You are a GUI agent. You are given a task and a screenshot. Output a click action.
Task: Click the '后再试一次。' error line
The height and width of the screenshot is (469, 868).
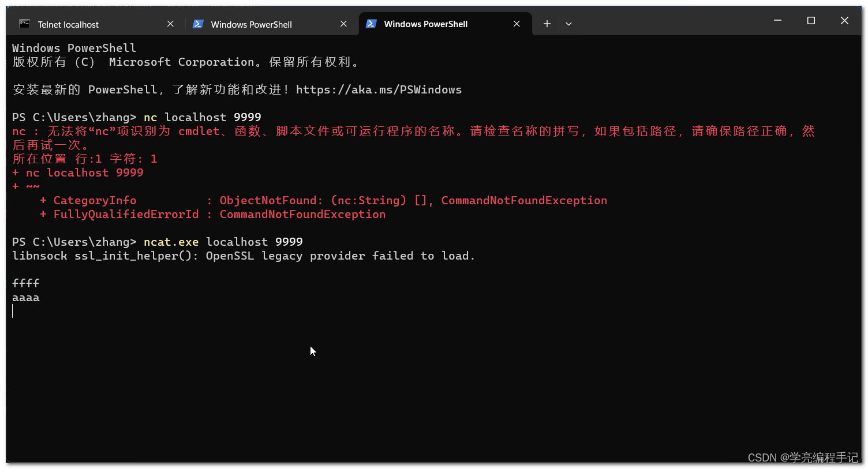(x=51, y=145)
